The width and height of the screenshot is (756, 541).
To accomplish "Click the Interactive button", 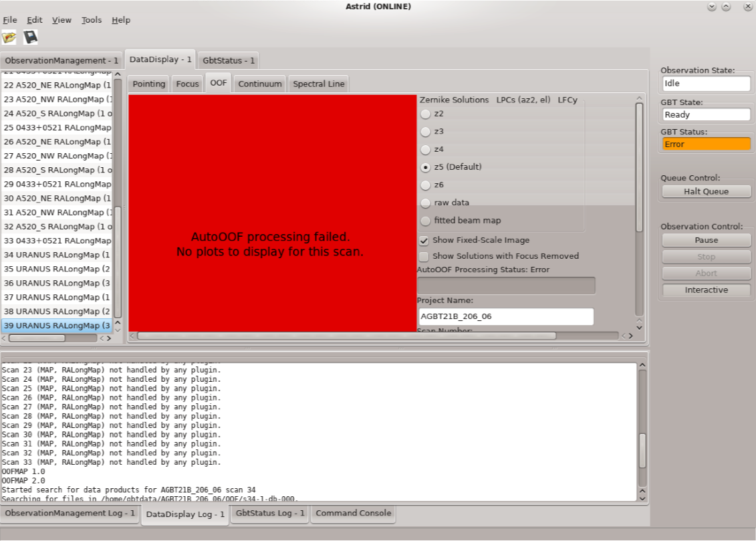I will pyautogui.click(x=706, y=290).
